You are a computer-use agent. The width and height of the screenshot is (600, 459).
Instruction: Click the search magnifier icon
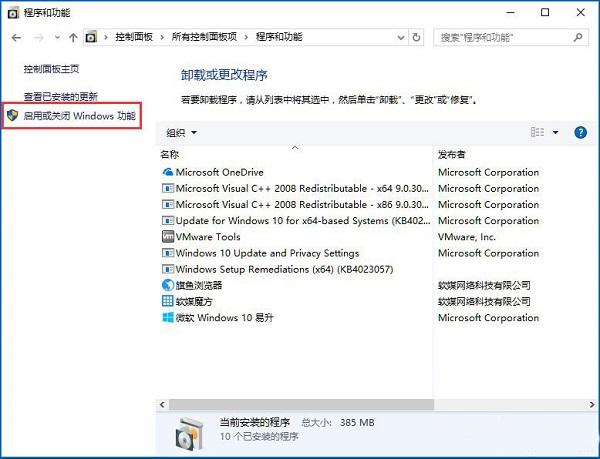pyautogui.click(x=578, y=37)
